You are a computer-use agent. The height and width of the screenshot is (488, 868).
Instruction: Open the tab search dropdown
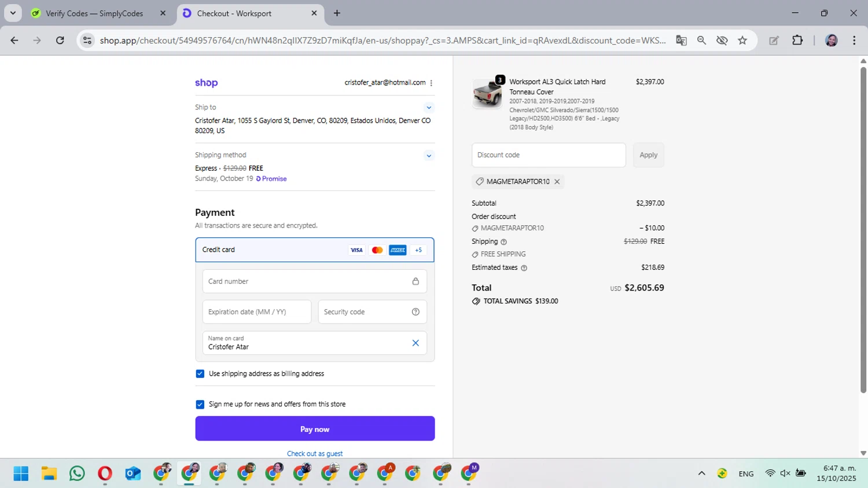[13, 13]
